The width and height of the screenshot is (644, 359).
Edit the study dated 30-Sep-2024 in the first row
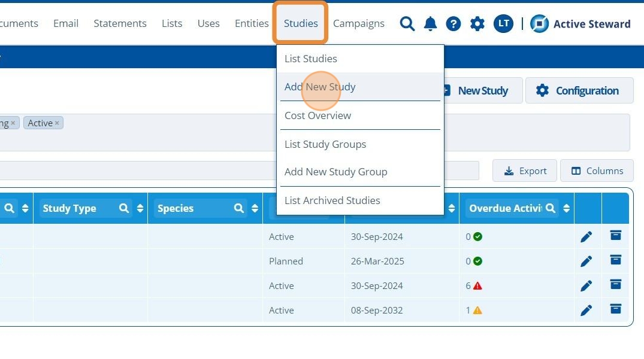(586, 237)
